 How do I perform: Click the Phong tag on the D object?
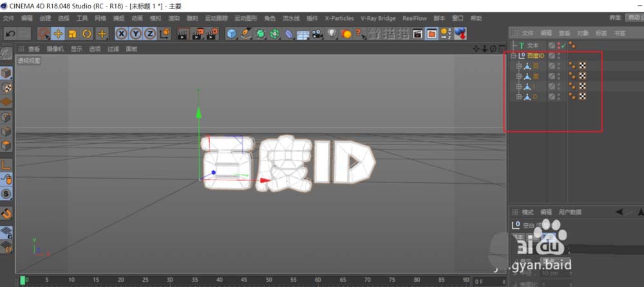point(572,96)
